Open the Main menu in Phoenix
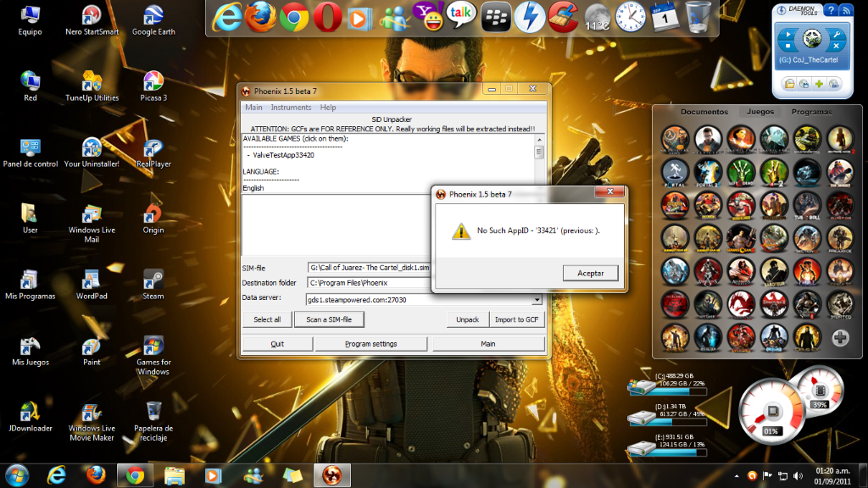868x488 pixels. 253,108
